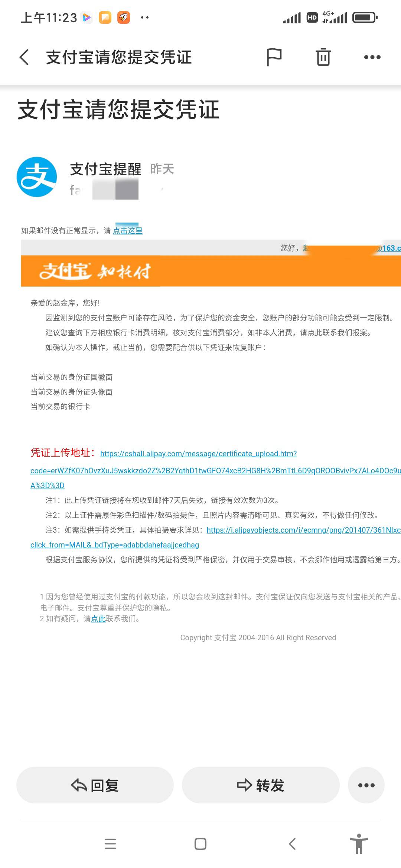Tap the Alipay sender avatar
401x868 pixels.
(37, 177)
